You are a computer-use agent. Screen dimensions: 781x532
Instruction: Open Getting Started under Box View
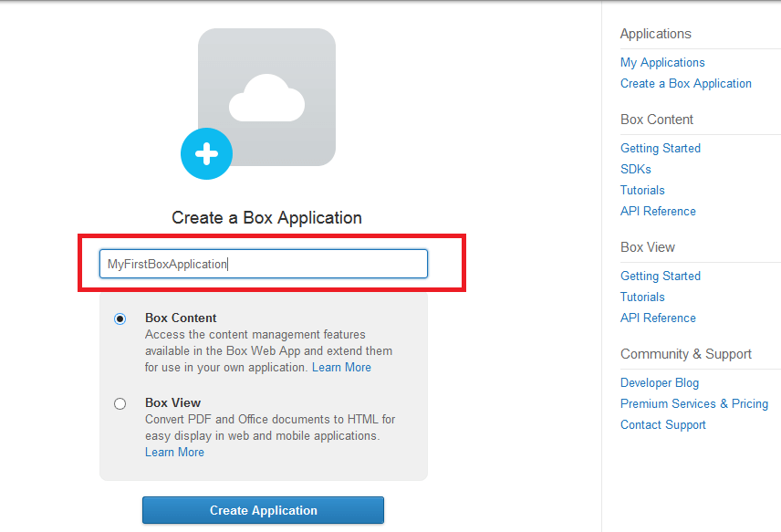click(x=661, y=276)
